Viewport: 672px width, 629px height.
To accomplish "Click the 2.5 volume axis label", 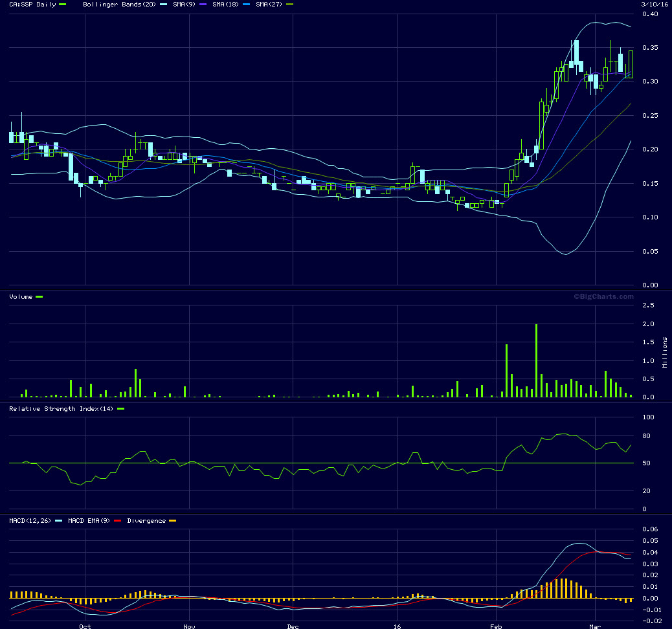I will pos(649,305).
